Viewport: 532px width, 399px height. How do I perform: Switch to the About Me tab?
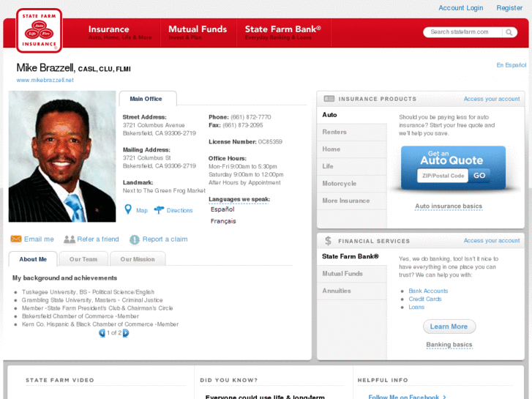pos(33,259)
